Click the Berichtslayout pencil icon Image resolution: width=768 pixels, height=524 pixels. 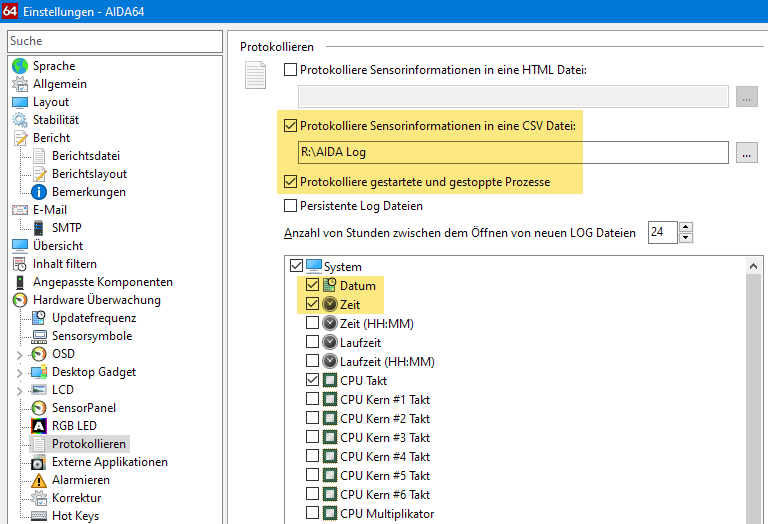[x=39, y=174]
